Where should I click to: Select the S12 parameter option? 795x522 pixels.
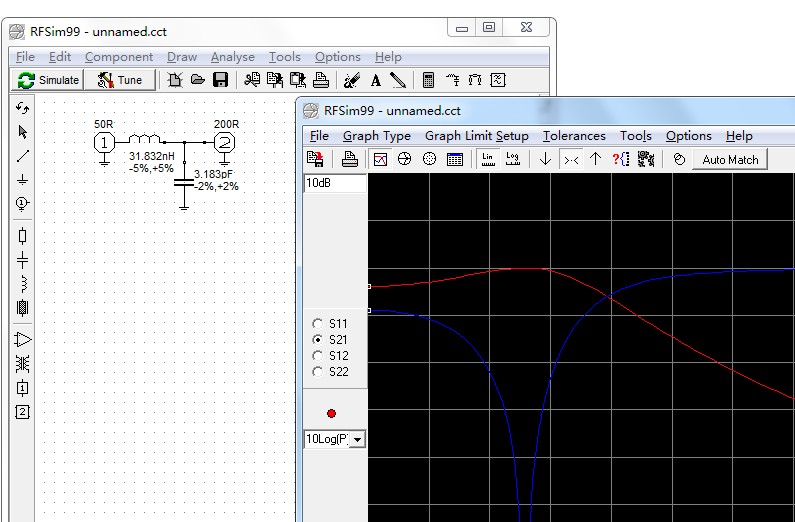click(x=318, y=356)
